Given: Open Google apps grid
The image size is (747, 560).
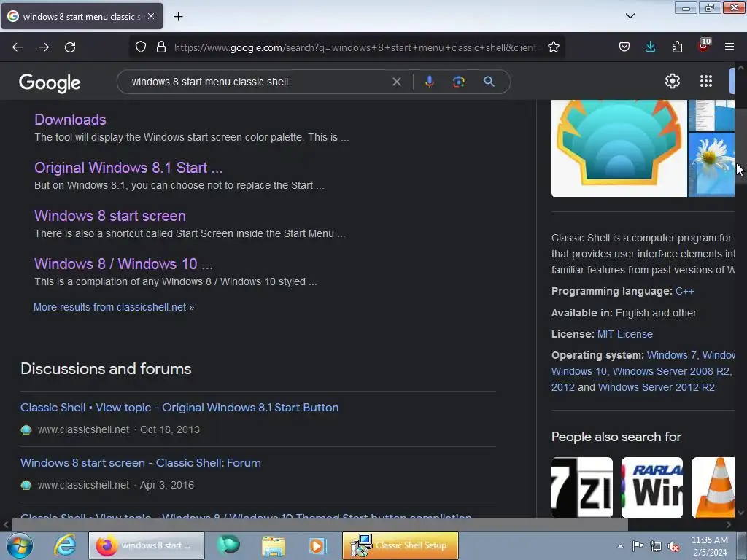Looking at the screenshot, I should [706, 81].
